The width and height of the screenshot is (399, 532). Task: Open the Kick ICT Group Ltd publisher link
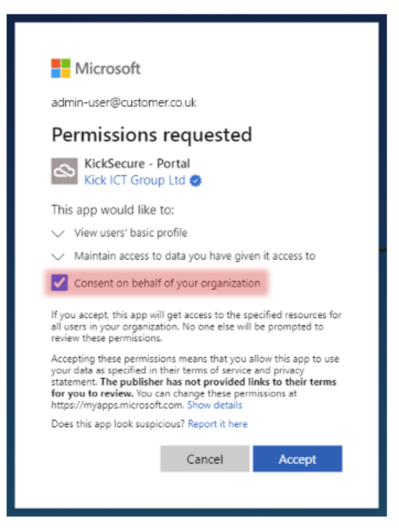[x=135, y=180]
